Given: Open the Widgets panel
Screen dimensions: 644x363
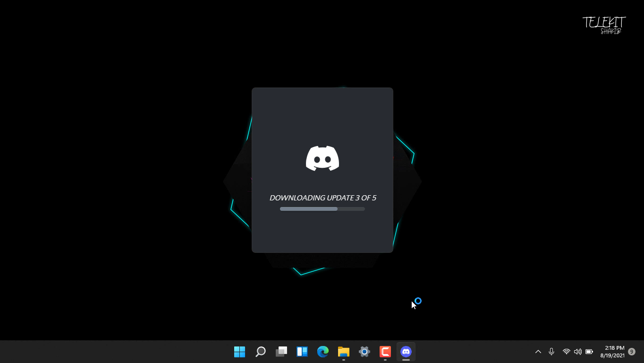Looking at the screenshot, I should (302, 352).
